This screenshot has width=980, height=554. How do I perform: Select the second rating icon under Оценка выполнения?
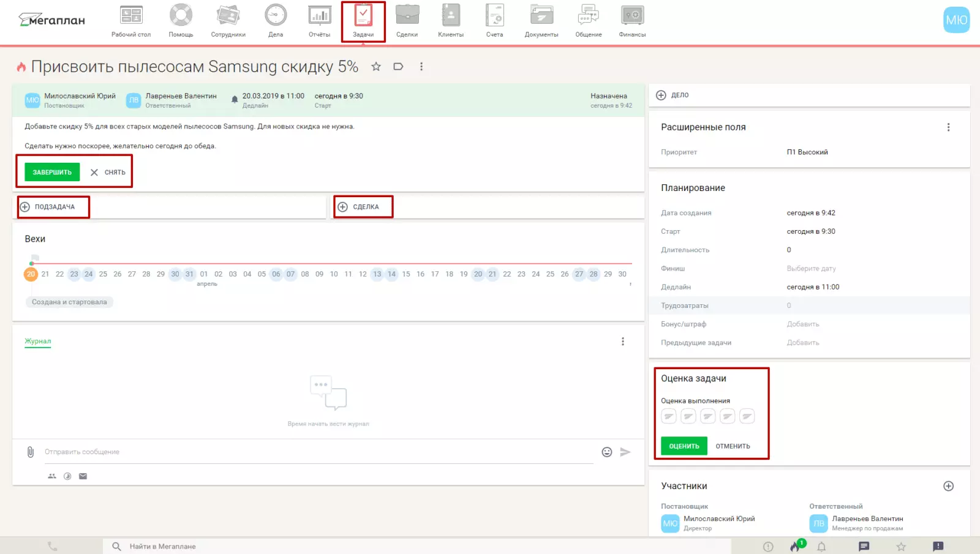tap(688, 416)
